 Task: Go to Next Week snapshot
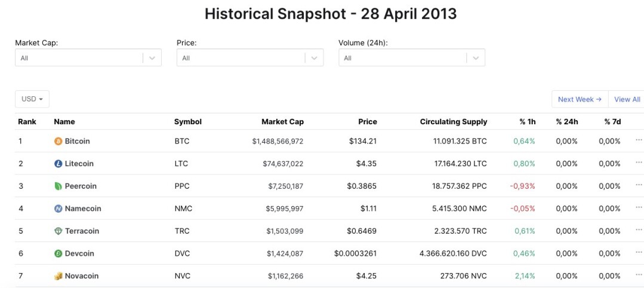(580, 99)
